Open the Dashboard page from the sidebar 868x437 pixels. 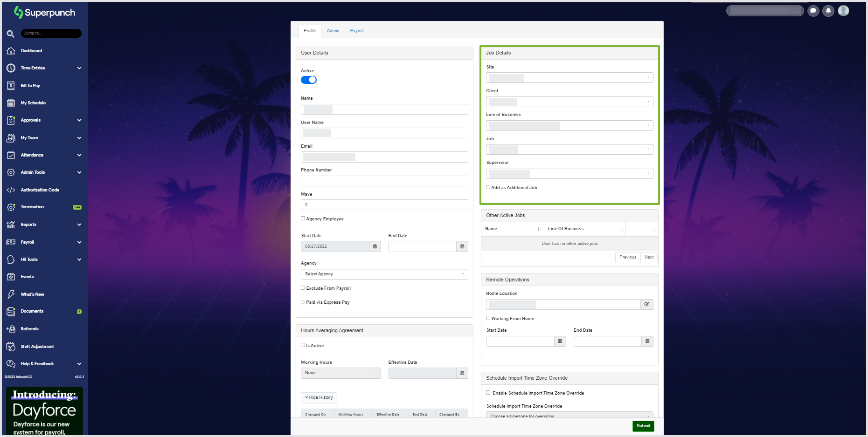tap(32, 50)
